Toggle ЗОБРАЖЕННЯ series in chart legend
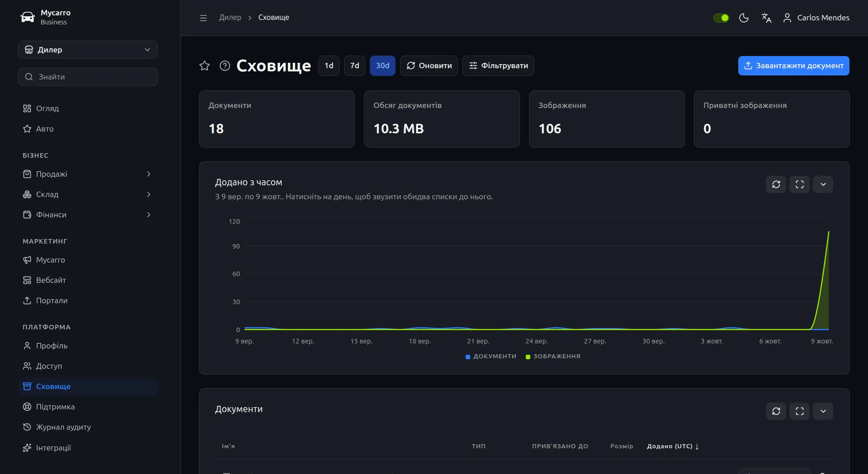 click(553, 357)
